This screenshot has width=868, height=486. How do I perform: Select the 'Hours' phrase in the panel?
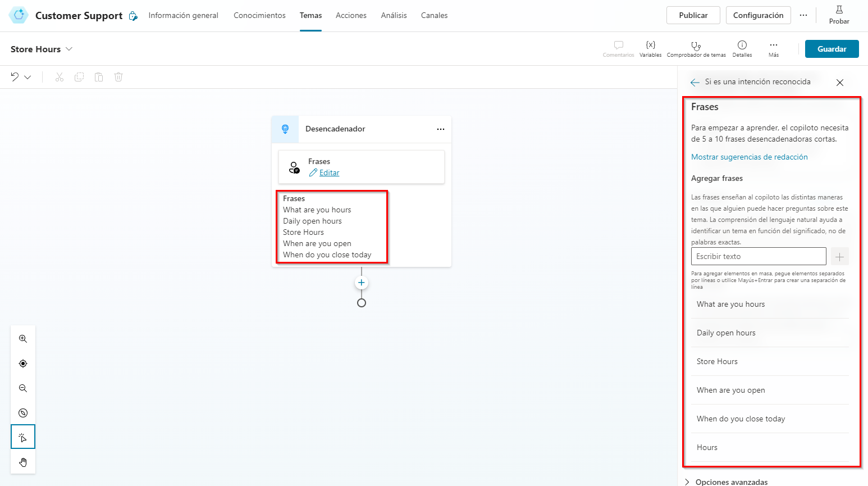click(x=770, y=447)
